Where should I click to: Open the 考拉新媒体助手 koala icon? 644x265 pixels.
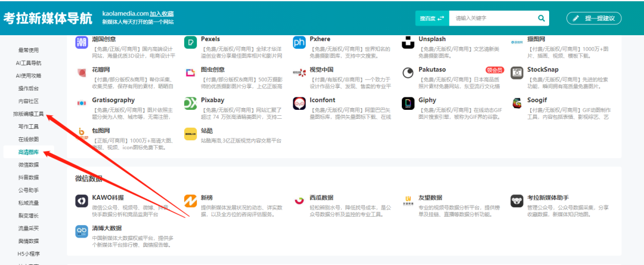point(516,201)
